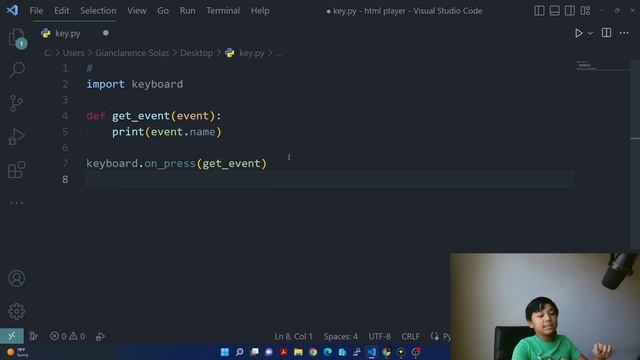
Task: Run the Python file with play button
Action: click(578, 33)
